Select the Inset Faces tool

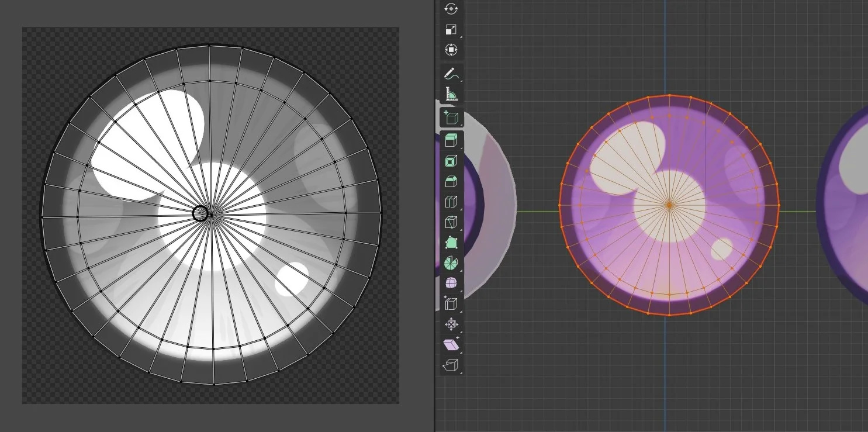pyautogui.click(x=450, y=162)
